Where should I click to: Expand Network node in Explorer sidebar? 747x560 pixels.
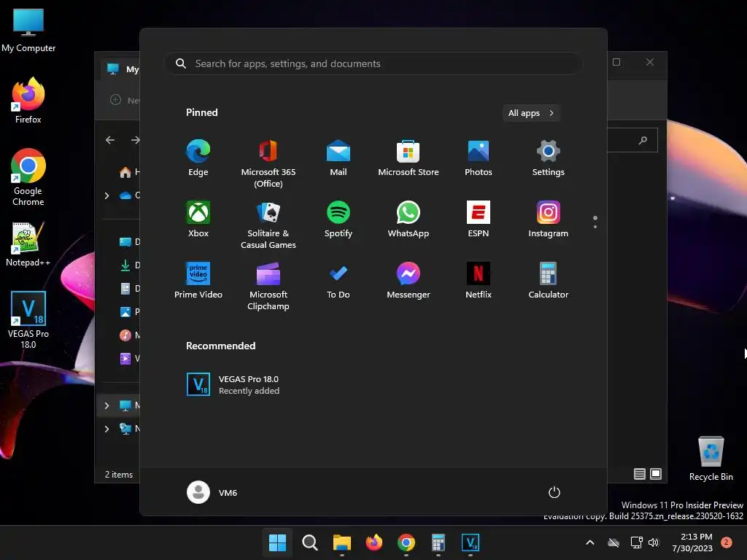pos(107,429)
